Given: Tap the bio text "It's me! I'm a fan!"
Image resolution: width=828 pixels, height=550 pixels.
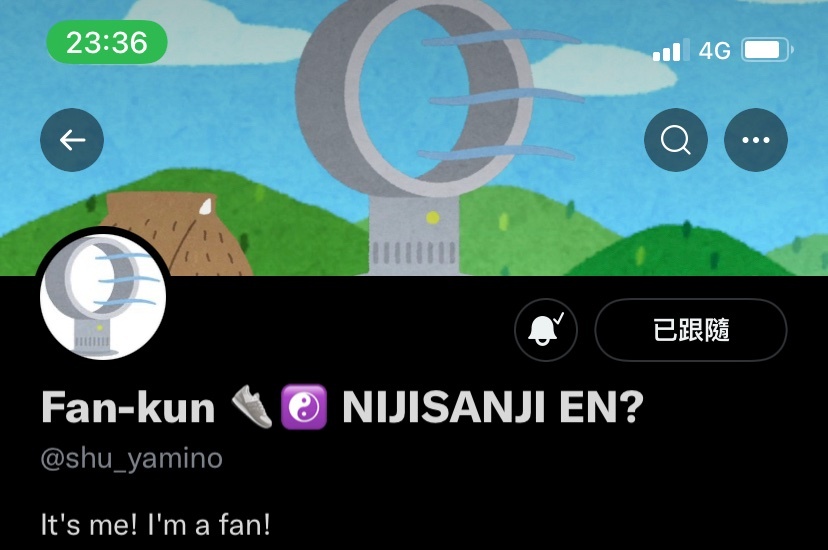Looking at the screenshot, I should 156,525.
